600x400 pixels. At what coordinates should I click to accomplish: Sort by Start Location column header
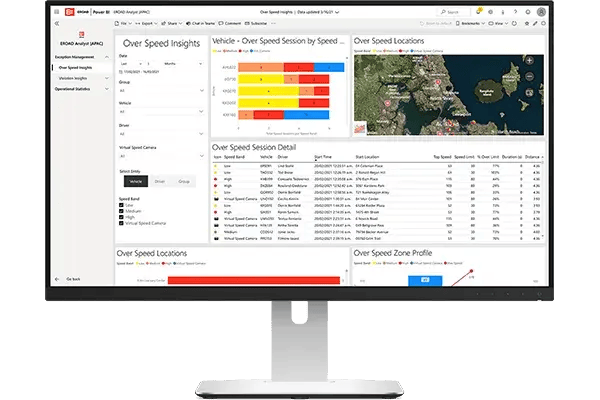367,157
